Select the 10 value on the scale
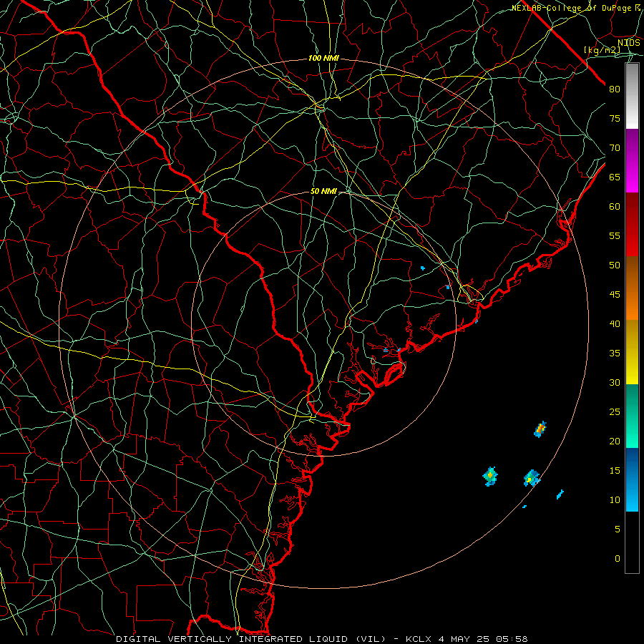 (x=615, y=500)
